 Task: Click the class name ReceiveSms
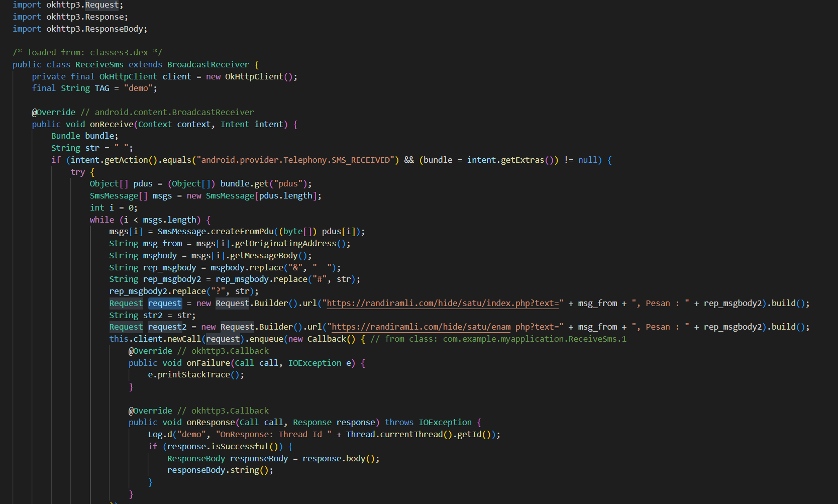pyautogui.click(x=99, y=64)
